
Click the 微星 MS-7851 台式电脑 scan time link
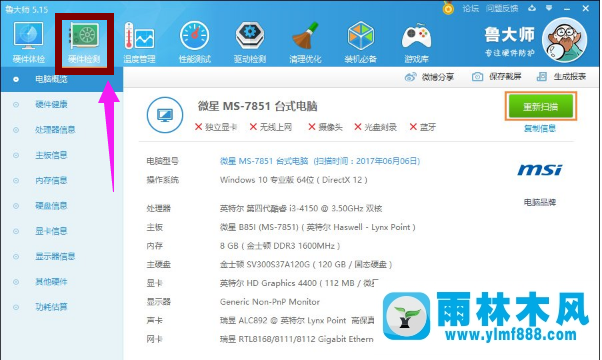pyautogui.click(x=320, y=161)
